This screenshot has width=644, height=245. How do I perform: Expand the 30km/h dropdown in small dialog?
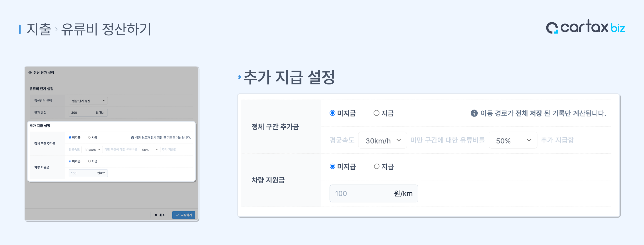click(x=92, y=150)
